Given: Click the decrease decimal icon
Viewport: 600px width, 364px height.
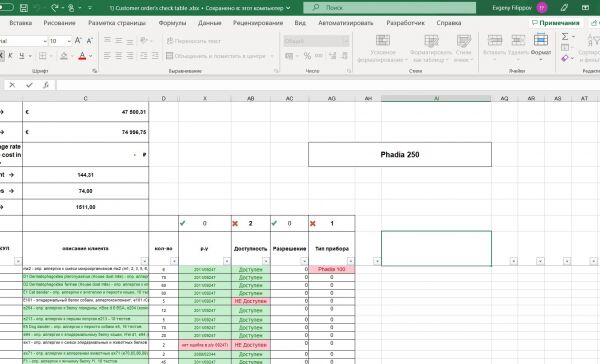Looking at the screenshot, I should pos(344,56).
